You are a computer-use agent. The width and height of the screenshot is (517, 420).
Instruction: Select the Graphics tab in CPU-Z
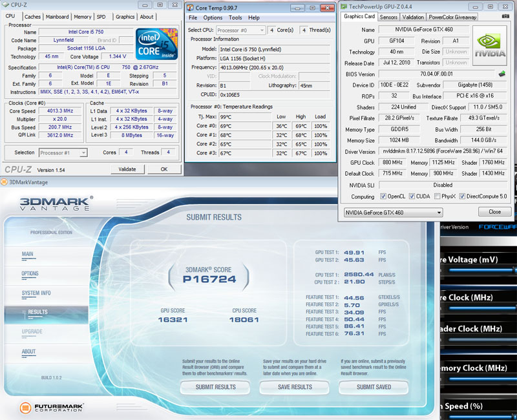[x=125, y=17]
